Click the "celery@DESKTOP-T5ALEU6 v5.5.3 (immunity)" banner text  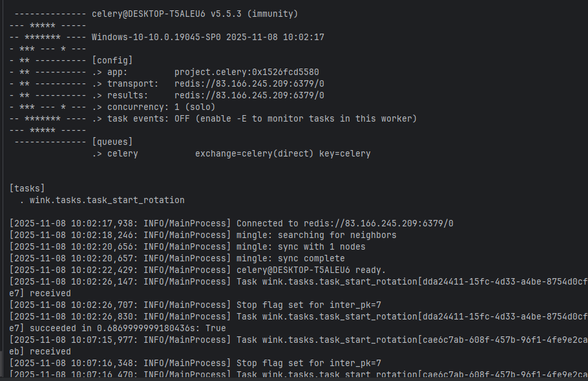[x=195, y=14]
